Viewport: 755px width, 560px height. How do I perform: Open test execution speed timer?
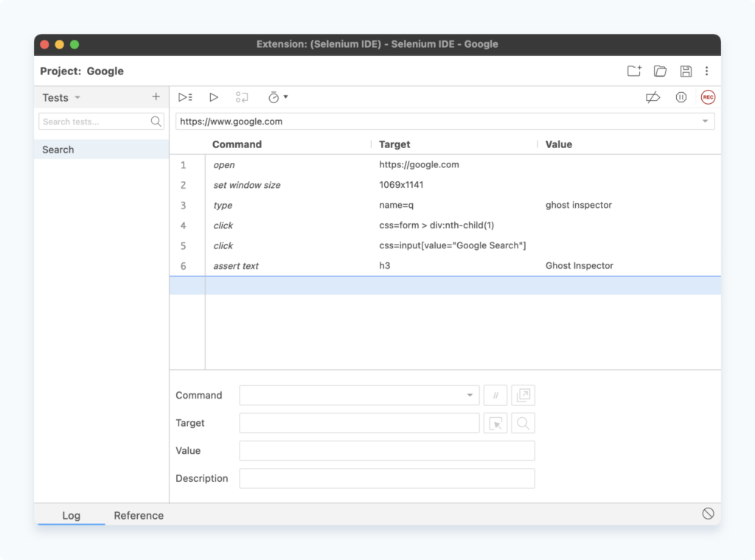coord(278,97)
